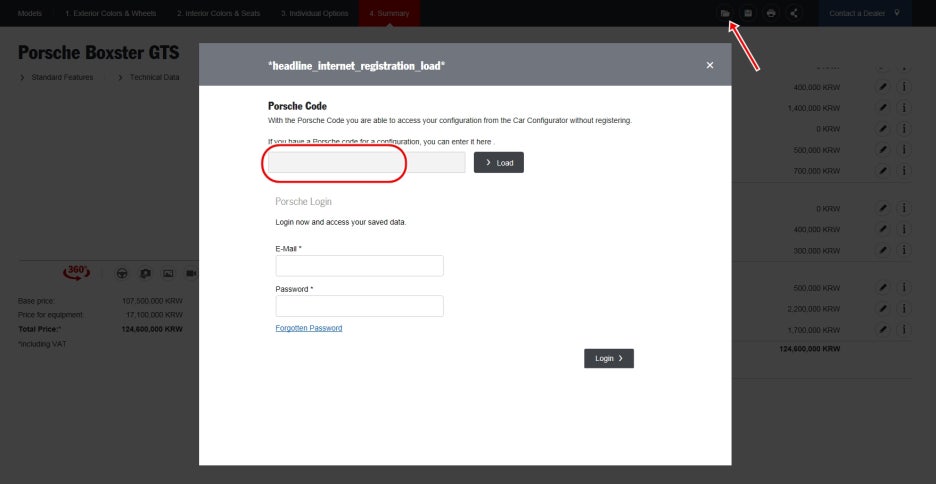The height and width of the screenshot is (484, 936).
Task: Edit the 700,000 KRW option row
Action: tap(883, 171)
